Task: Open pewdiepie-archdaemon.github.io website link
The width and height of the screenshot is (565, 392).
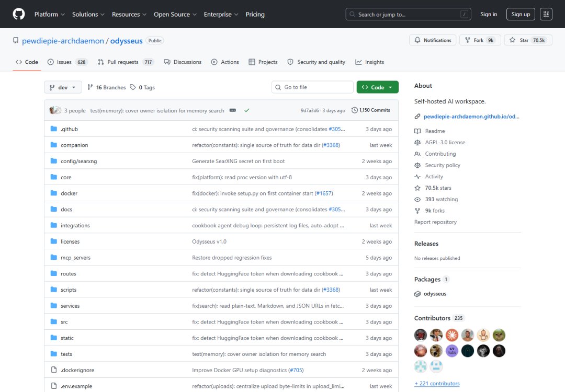Action: (471, 116)
